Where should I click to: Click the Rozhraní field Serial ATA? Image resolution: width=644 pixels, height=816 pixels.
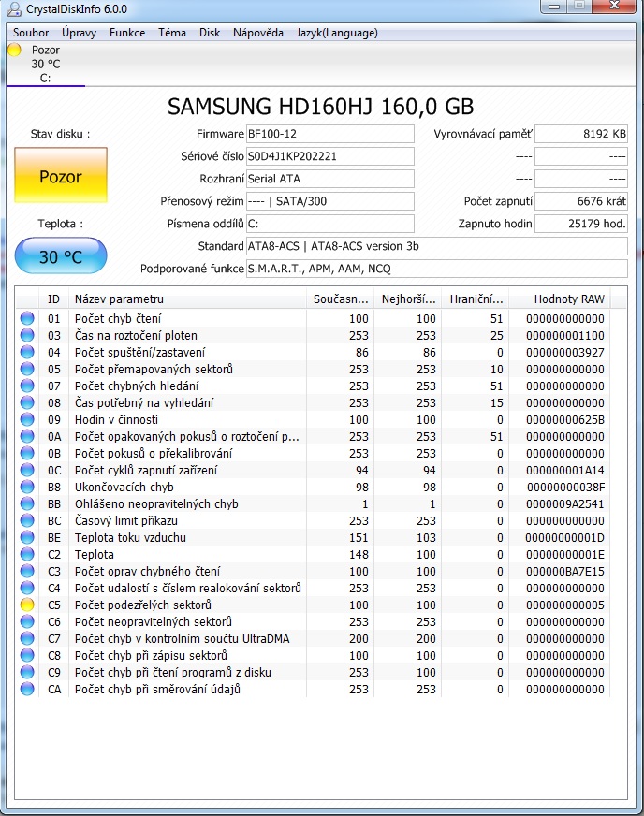(x=330, y=179)
